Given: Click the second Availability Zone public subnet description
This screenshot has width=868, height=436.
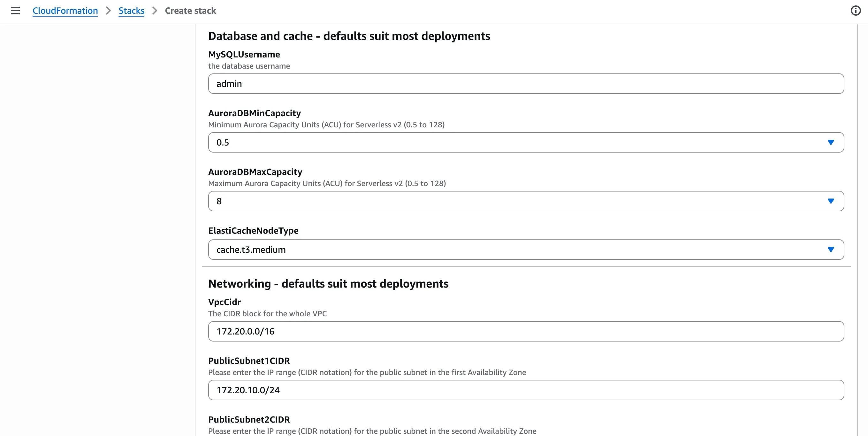Looking at the screenshot, I should (372, 431).
